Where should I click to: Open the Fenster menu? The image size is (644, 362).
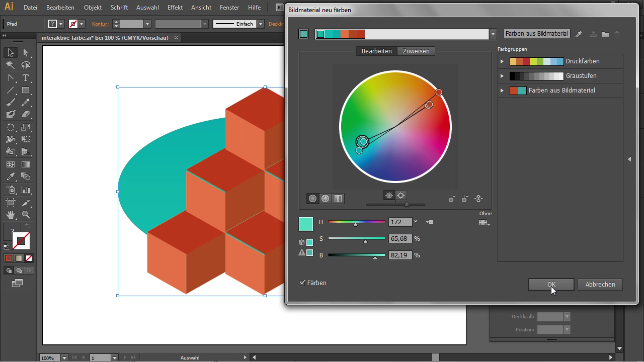pos(229,8)
